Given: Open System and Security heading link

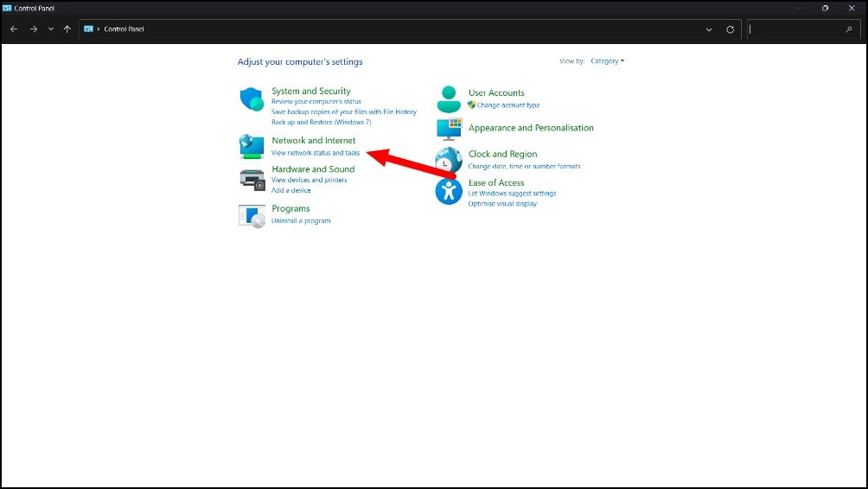Looking at the screenshot, I should [311, 91].
